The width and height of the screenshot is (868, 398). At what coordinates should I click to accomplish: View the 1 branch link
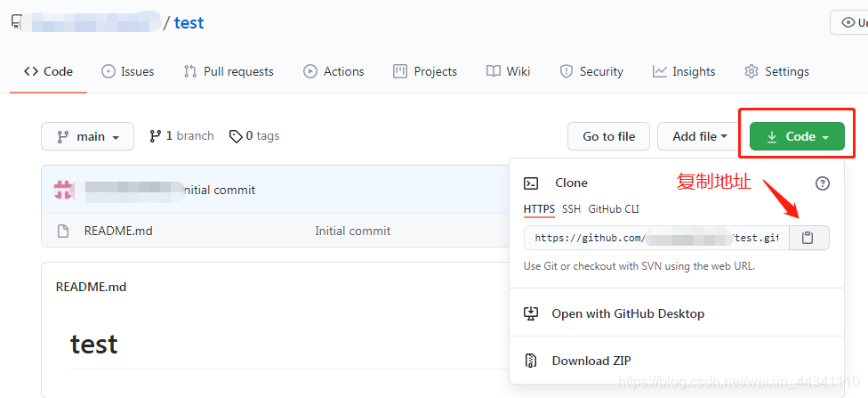pyautogui.click(x=181, y=136)
